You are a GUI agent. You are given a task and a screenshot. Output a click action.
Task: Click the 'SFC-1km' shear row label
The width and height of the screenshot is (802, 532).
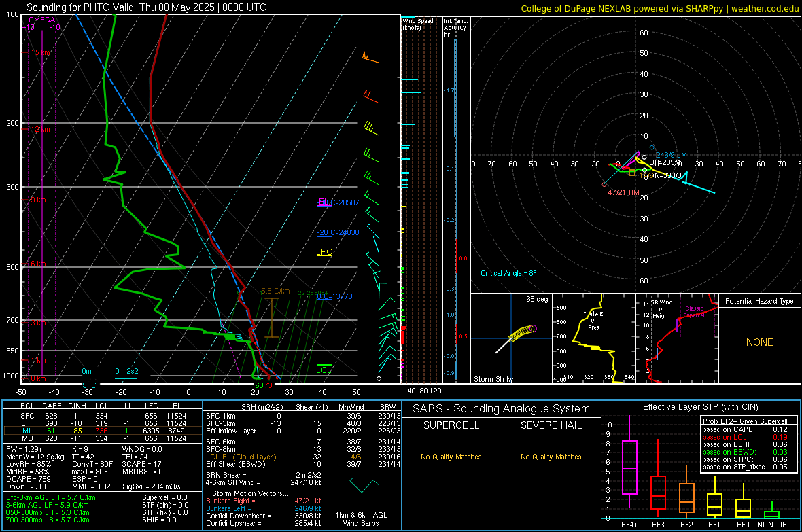click(x=221, y=416)
